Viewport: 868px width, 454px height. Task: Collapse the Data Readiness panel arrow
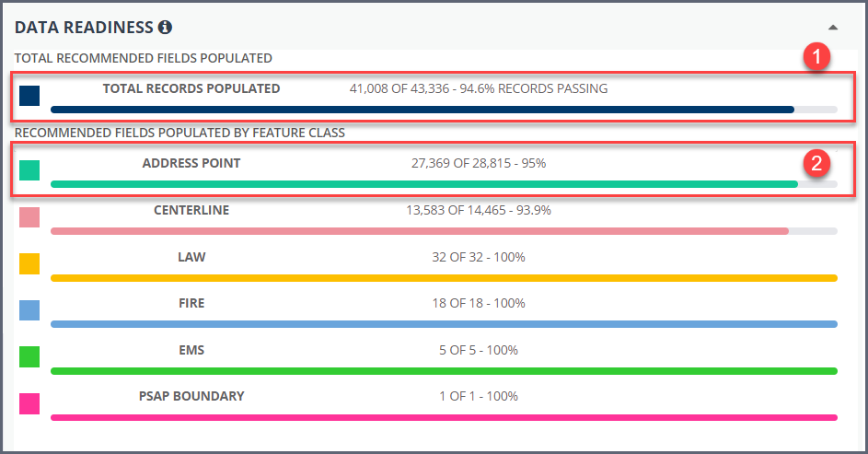(x=833, y=27)
